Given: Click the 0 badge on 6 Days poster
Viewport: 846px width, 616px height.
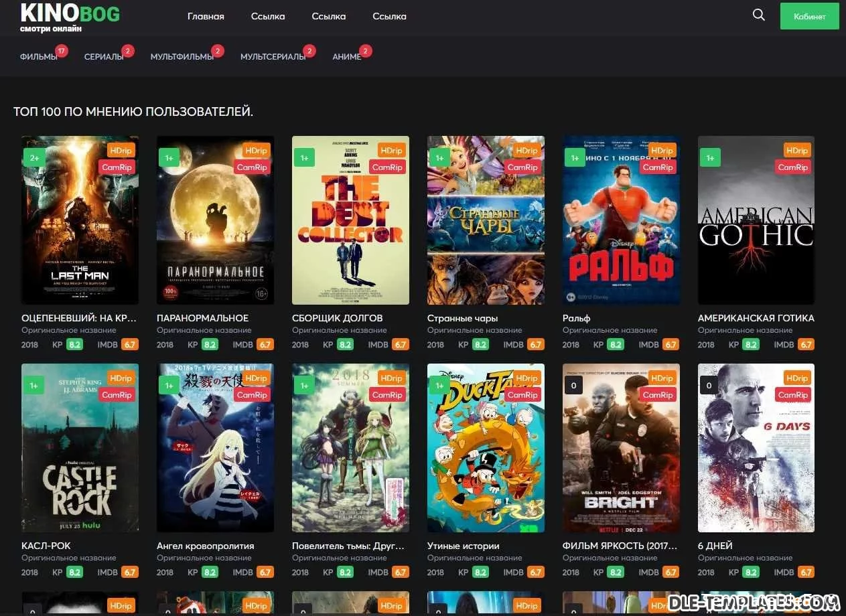Looking at the screenshot, I should [709, 386].
